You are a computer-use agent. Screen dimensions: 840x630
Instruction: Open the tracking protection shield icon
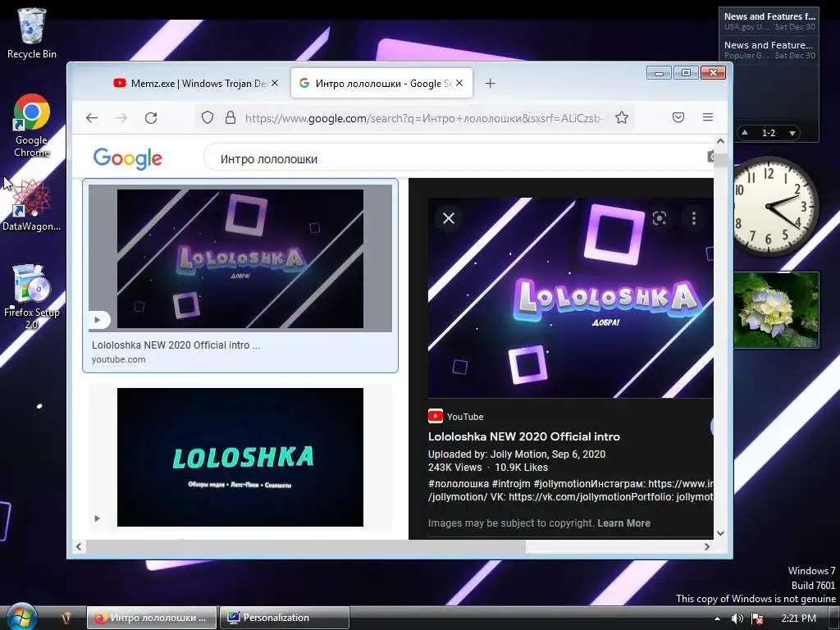(x=208, y=118)
